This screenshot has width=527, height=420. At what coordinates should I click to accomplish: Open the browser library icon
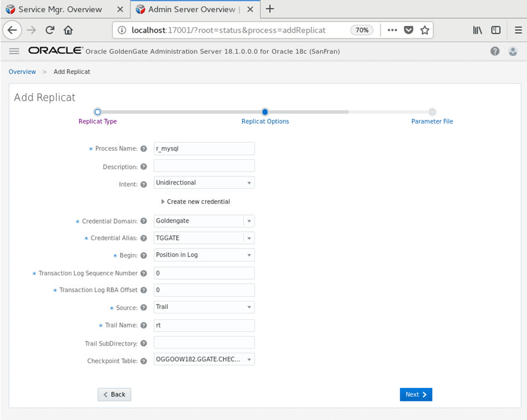[x=477, y=30]
